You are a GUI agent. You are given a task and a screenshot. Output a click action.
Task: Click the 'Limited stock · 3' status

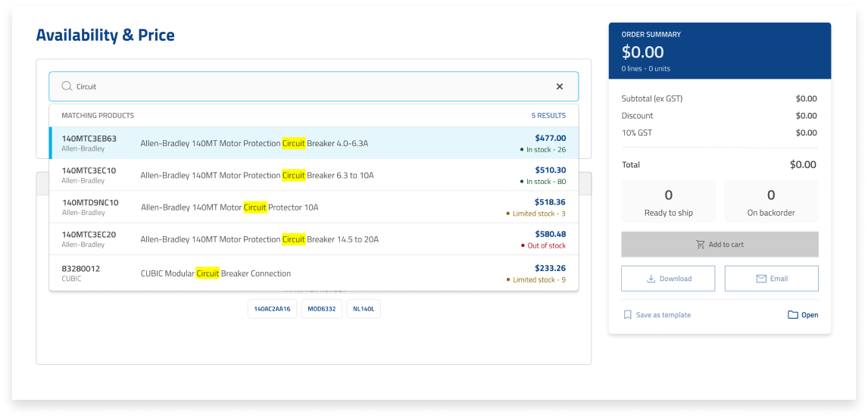pos(535,214)
